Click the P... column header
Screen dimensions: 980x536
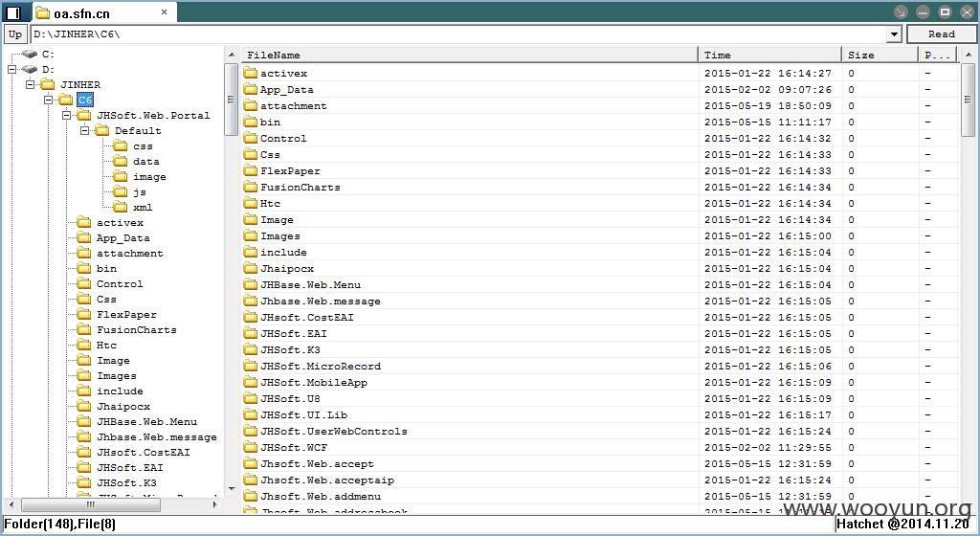coord(938,55)
